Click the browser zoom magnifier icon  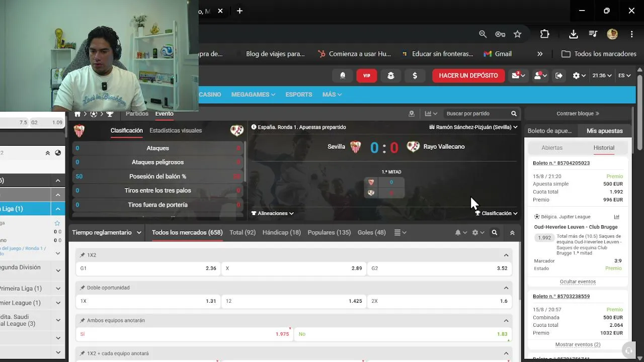(483, 34)
